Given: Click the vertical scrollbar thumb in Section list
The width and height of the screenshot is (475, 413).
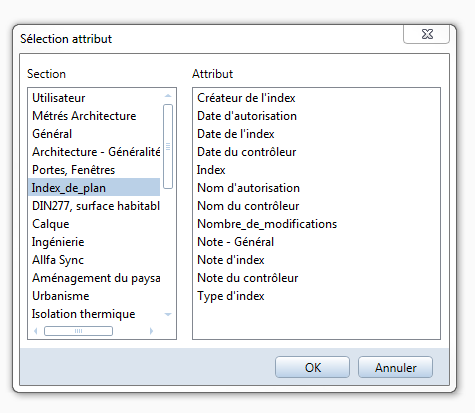Looking at the screenshot, I should click(x=168, y=146).
